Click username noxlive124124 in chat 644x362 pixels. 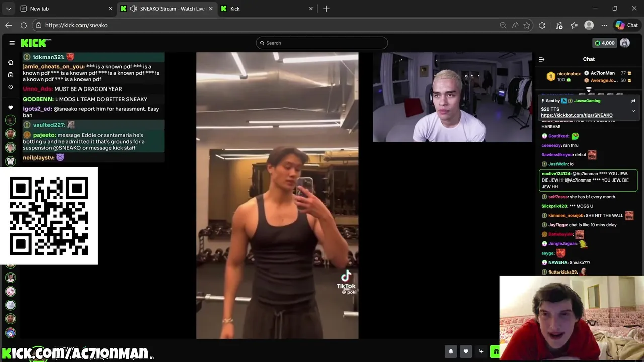(x=556, y=174)
